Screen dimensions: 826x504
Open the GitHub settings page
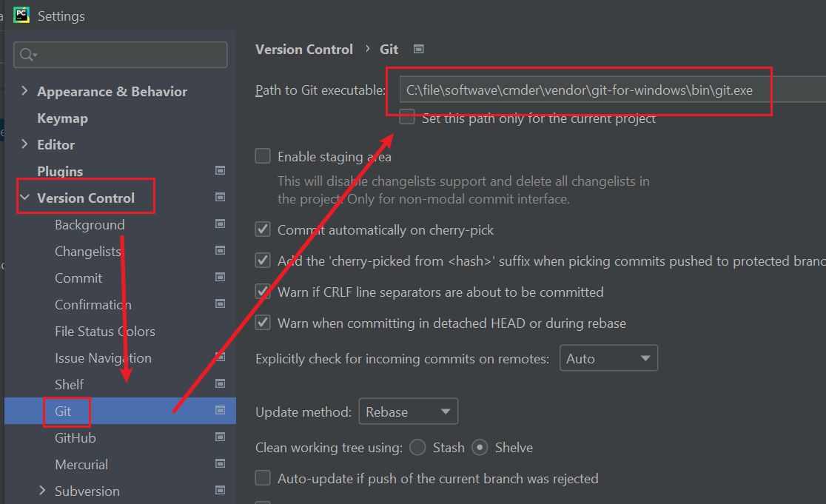(75, 437)
